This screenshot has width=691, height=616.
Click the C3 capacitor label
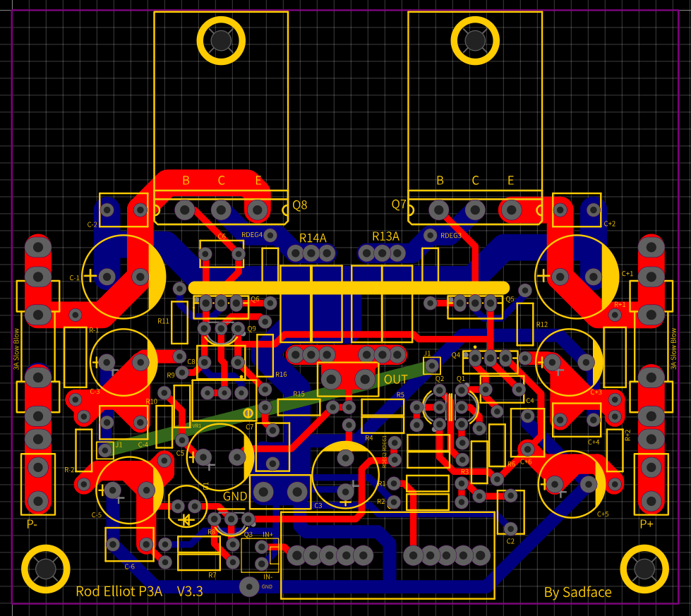(318, 506)
